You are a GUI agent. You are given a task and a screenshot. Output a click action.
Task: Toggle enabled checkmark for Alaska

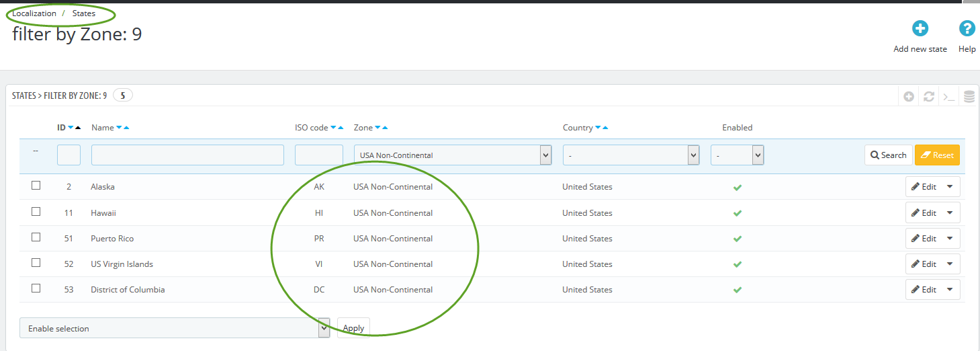[738, 187]
